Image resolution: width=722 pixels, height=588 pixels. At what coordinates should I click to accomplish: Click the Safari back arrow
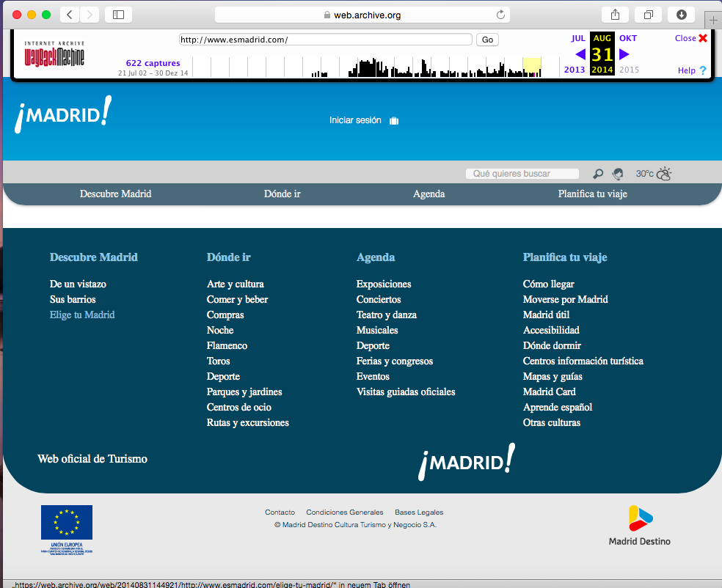(70, 15)
